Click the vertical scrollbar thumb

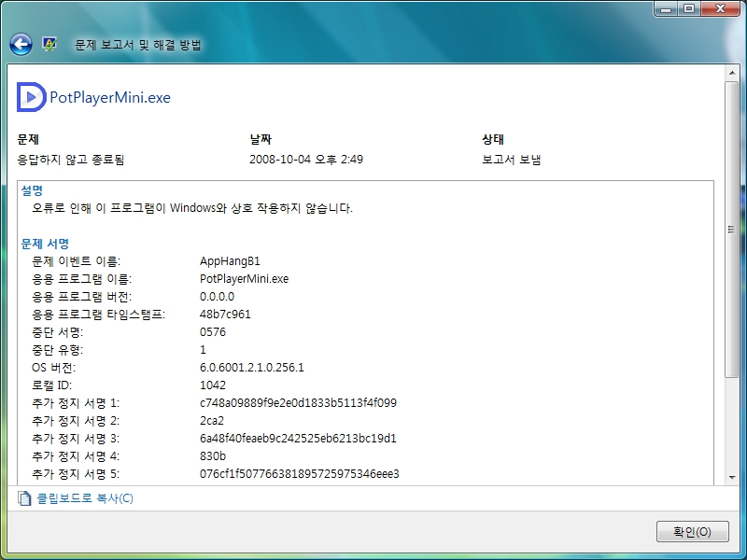tap(732, 230)
